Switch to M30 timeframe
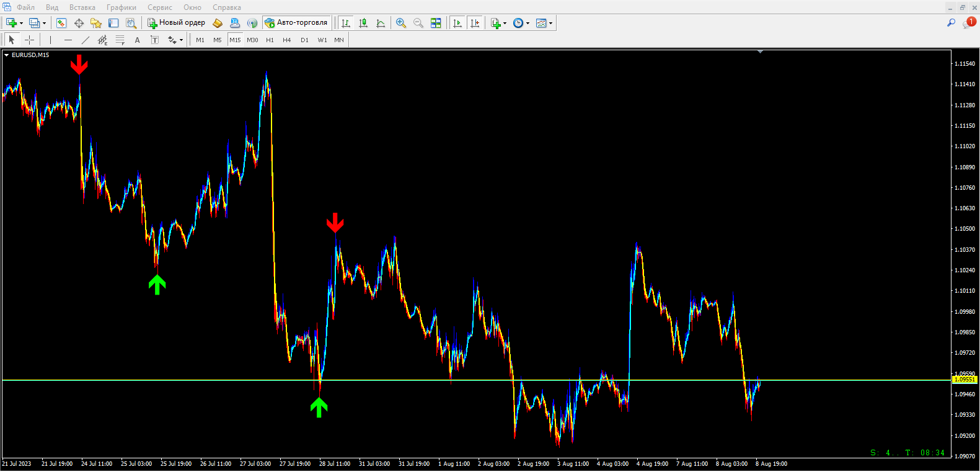The image size is (980, 472). coord(252,40)
